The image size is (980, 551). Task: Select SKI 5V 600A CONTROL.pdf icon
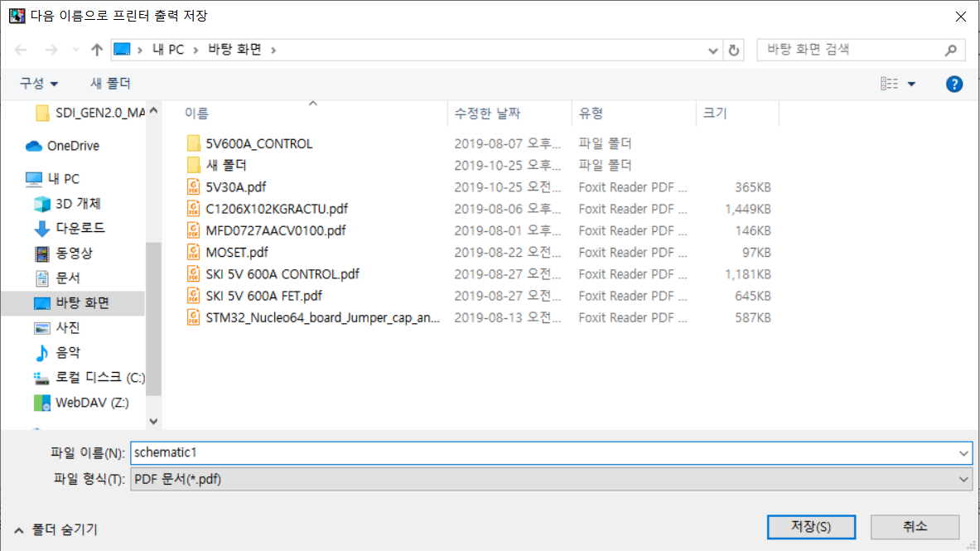pos(194,274)
